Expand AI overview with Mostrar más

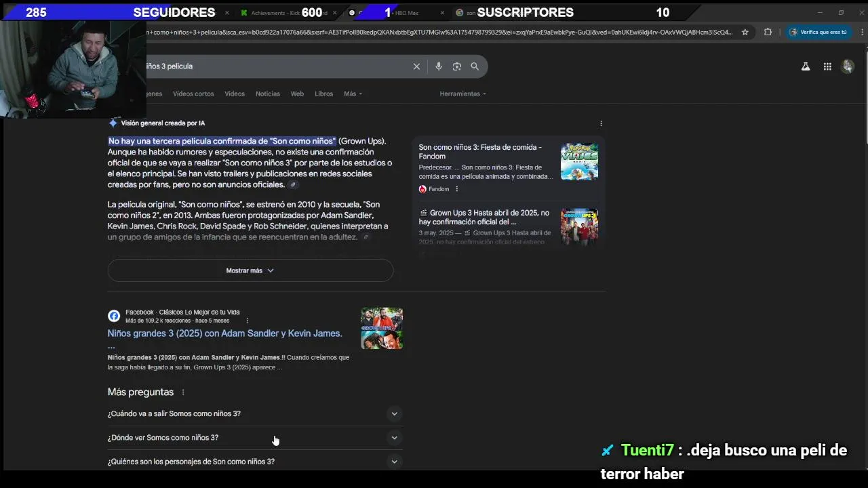(250, 270)
